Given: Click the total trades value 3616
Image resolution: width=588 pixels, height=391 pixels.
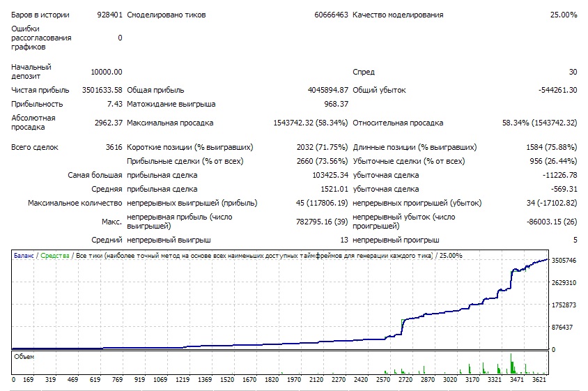Looking at the screenshot, I should point(114,147).
